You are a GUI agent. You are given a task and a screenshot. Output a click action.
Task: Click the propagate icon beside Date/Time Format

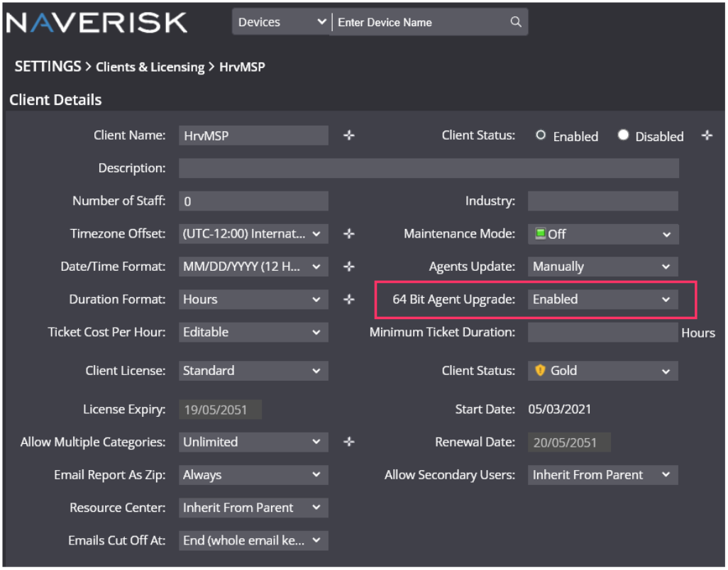coord(348,267)
